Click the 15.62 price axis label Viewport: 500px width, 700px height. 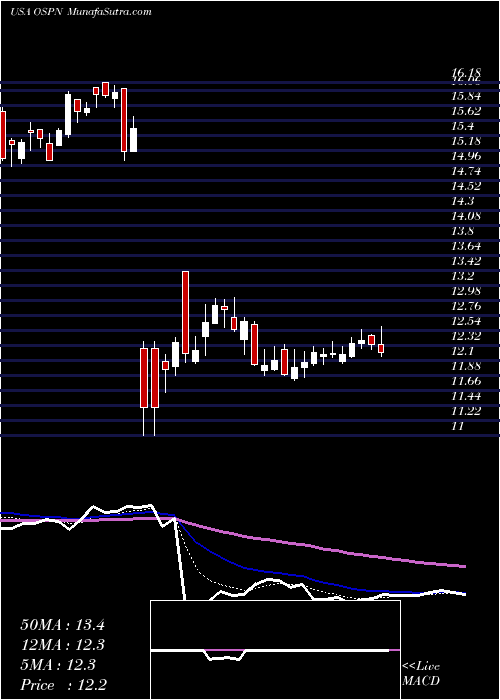(466, 112)
